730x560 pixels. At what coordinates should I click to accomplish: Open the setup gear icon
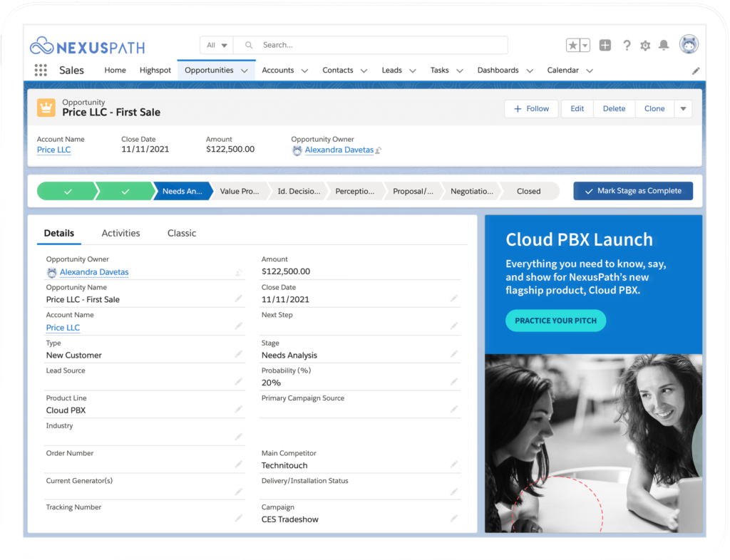pos(644,46)
